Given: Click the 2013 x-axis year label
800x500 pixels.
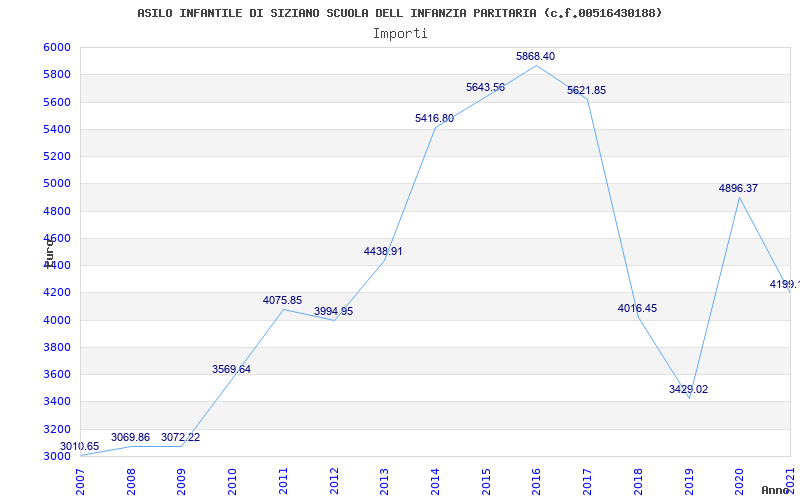Looking at the screenshot, I should click(x=385, y=482).
